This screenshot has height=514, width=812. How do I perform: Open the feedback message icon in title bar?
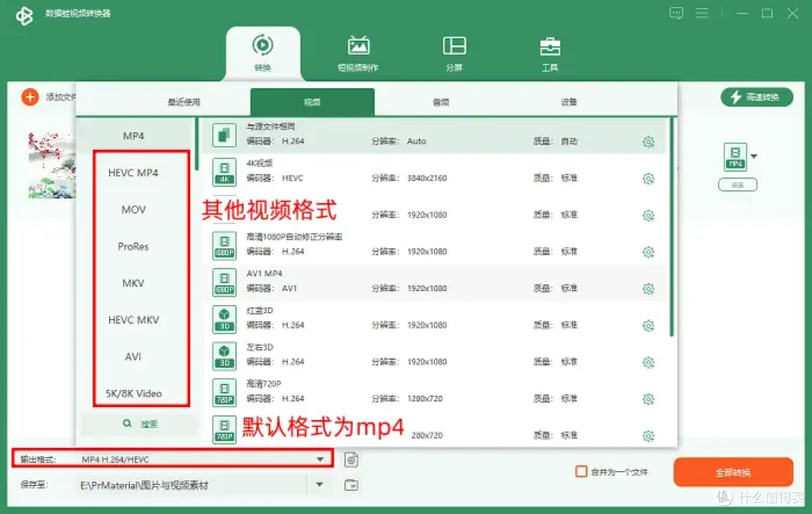(677, 13)
